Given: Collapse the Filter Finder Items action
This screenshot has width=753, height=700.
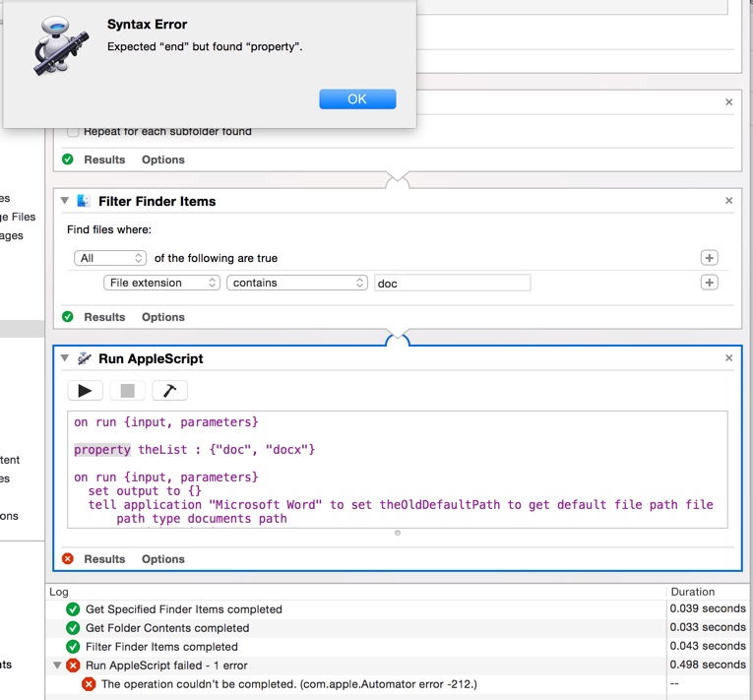Looking at the screenshot, I should point(65,201).
